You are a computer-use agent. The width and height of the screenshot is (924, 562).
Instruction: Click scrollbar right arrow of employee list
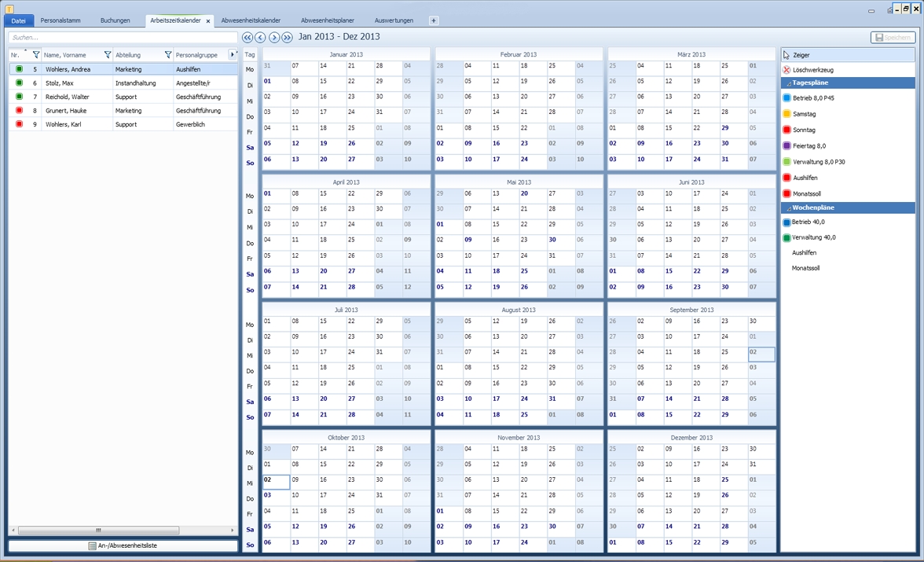tap(233, 530)
